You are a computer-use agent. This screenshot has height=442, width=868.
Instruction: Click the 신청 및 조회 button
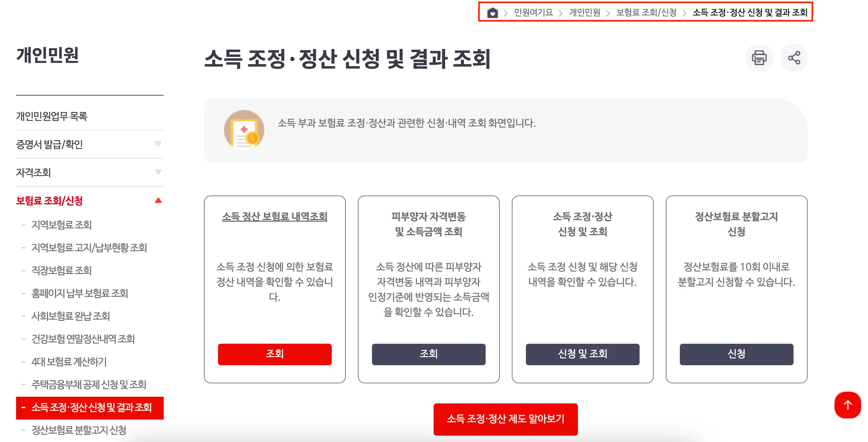coord(582,354)
